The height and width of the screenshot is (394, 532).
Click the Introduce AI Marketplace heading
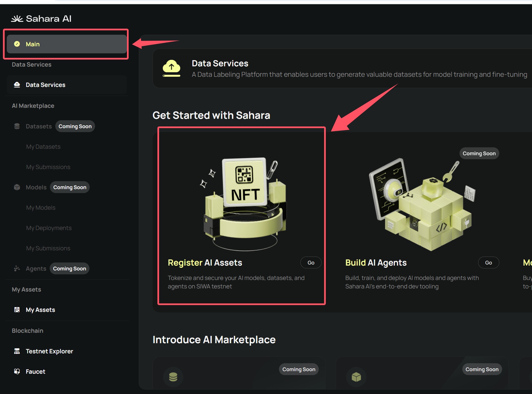click(x=214, y=340)
